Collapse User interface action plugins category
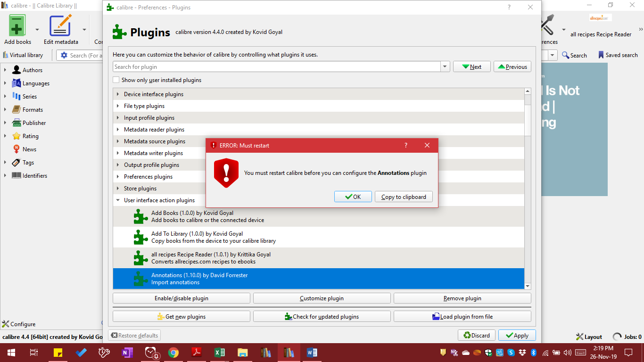The width and height of the screenshot is (644, 362). 118,200
